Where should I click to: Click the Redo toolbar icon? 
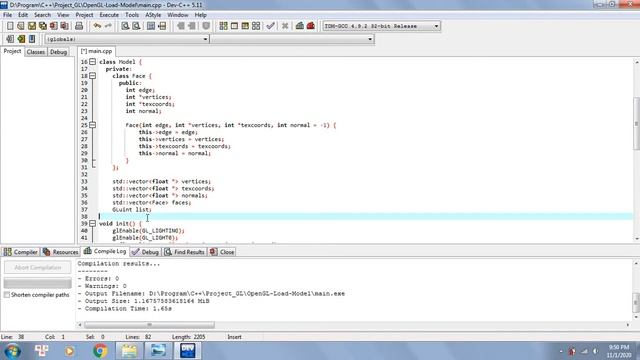108,26
